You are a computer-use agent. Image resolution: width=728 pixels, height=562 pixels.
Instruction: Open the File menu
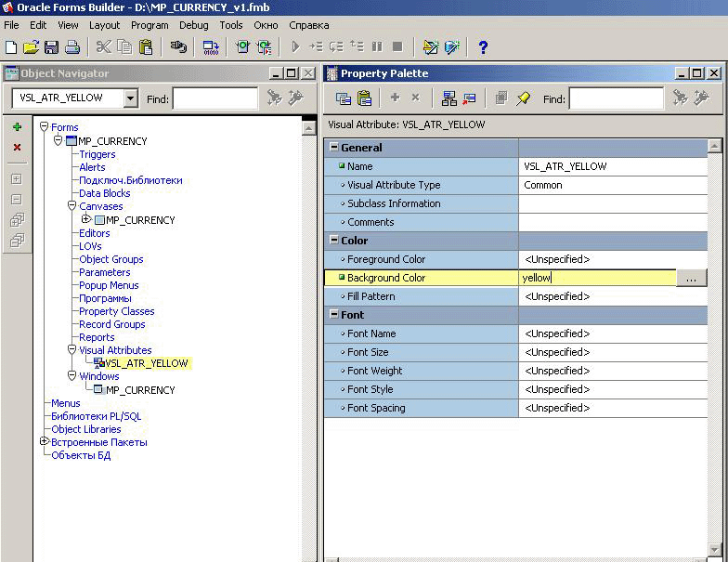click(11, 25)
